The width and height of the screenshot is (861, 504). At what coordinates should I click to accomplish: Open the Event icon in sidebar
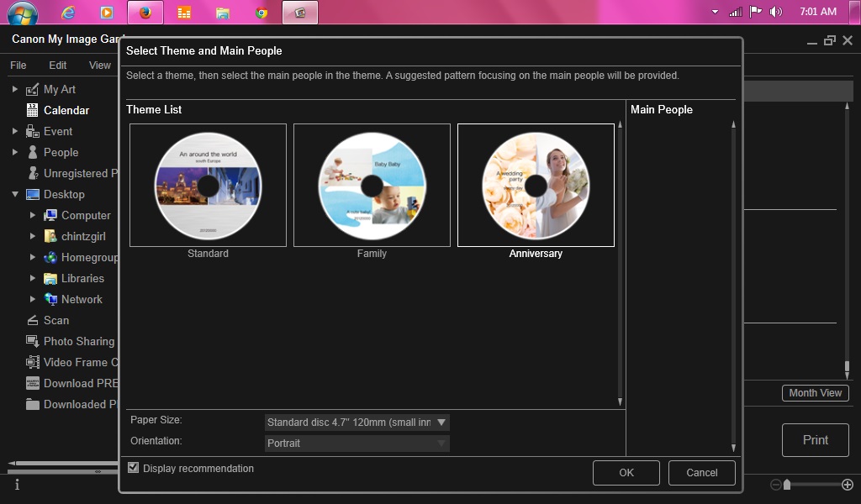[33, 131]
